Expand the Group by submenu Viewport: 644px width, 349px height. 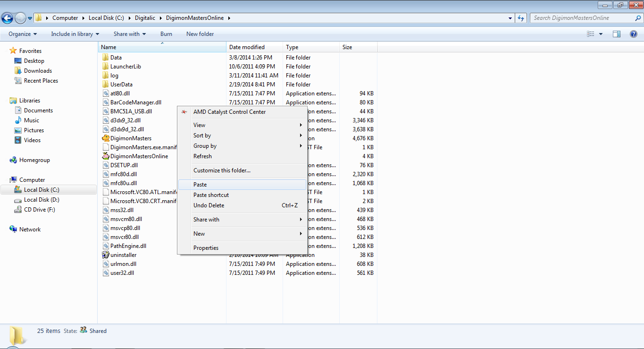point(242,146)
